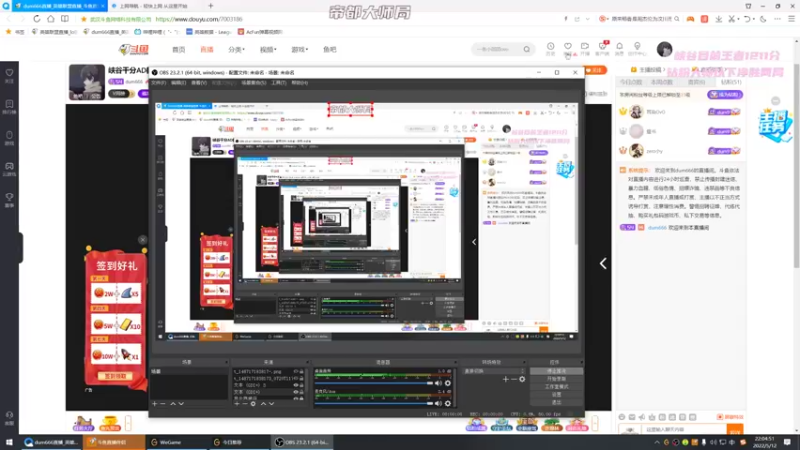Open the OBS 文件 menu
The width and height of the screenshot is (800, 450).
(x=159, y=83)
